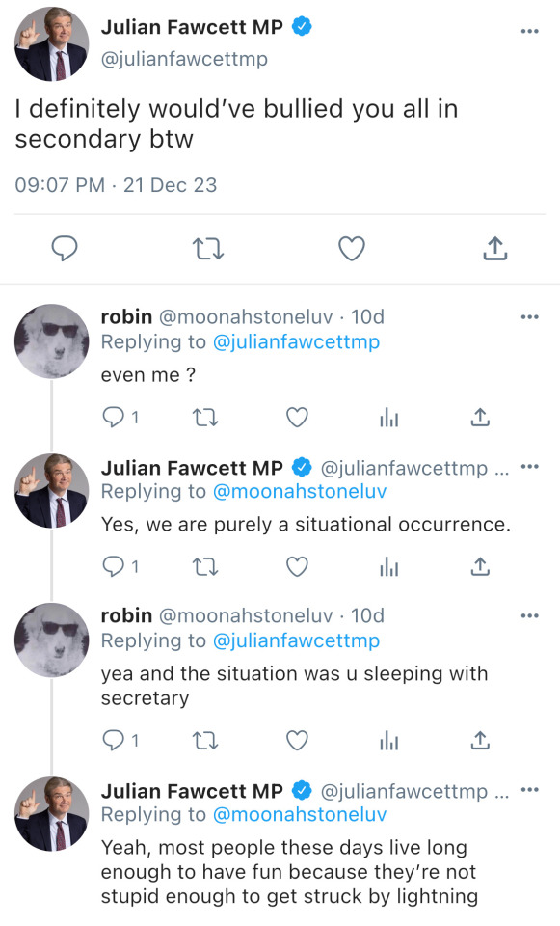Share the main tweet via upload icon
This screenshot has width=560, height=926.
pyautogui.click(x=495, y=249)
